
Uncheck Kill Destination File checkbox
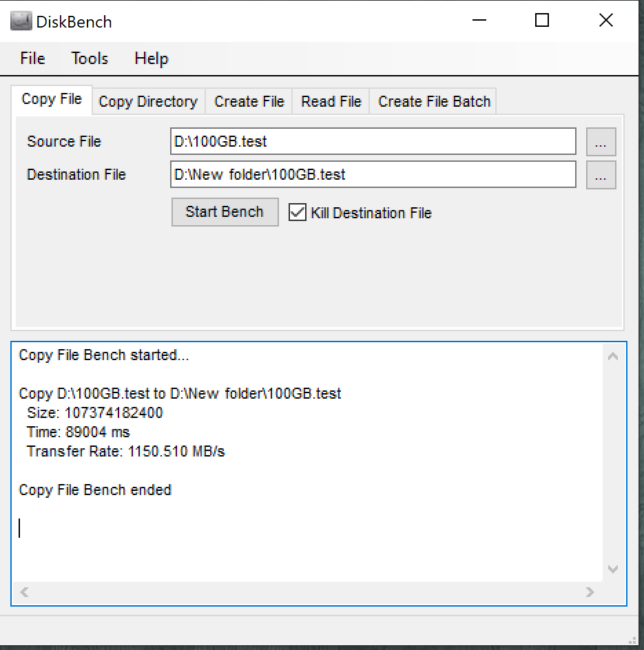tap(298, 212)
